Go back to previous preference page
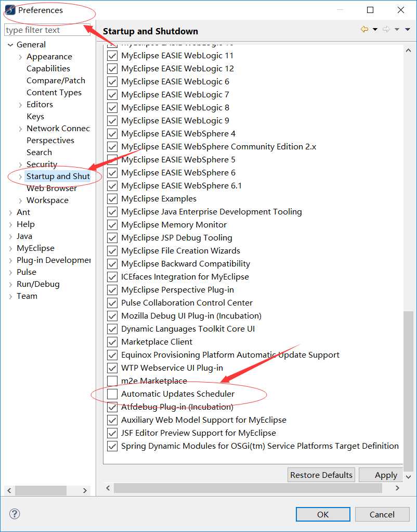 coord(364,30)
